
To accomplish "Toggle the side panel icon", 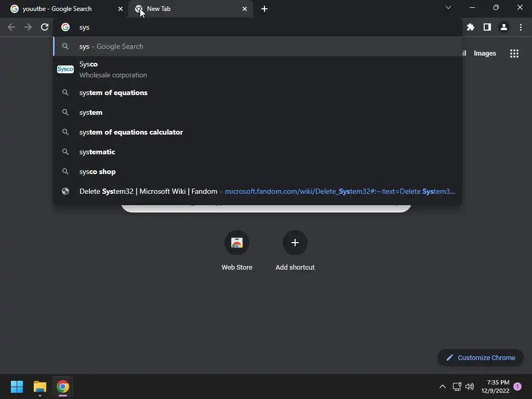I will pyautogui.click(x=487, y=27).
